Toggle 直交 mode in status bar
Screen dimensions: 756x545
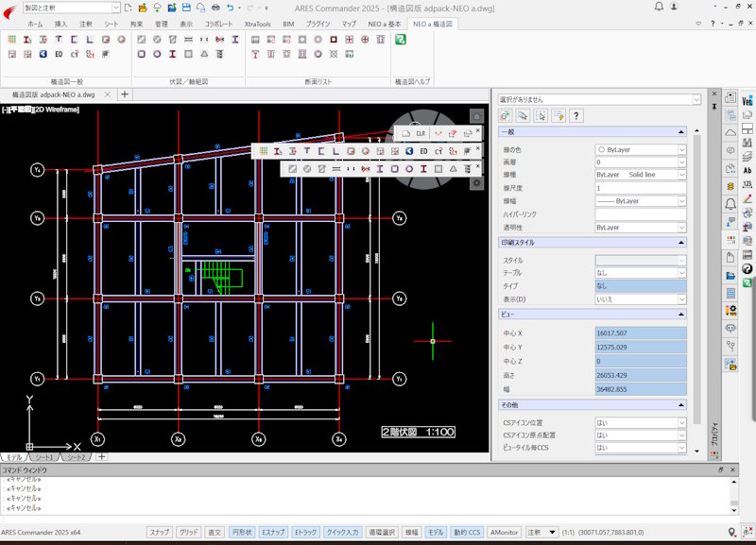215,532
